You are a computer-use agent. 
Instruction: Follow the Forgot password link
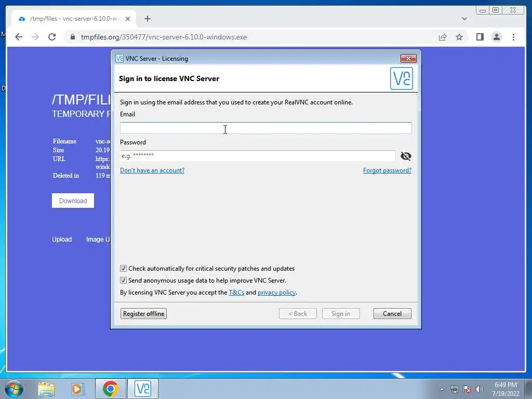(387, 170)
